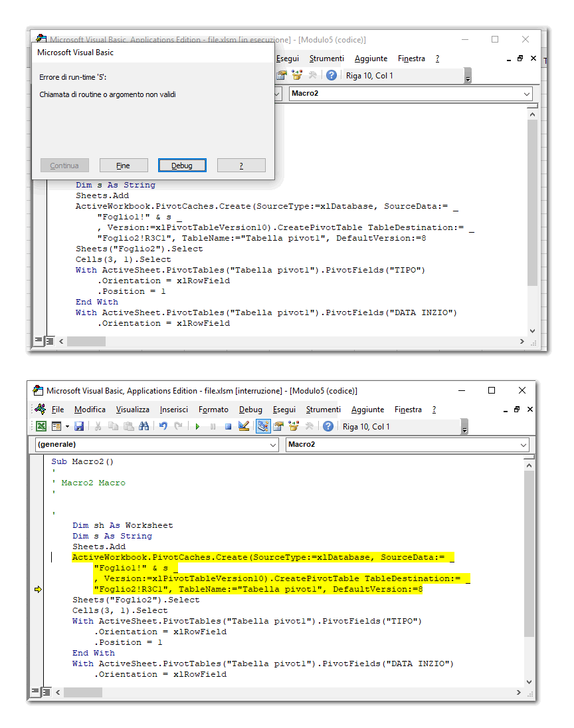This screenshot has height=728, width=574.
Task: Open Debug menu in lower window
Action: tap(250, 410)
